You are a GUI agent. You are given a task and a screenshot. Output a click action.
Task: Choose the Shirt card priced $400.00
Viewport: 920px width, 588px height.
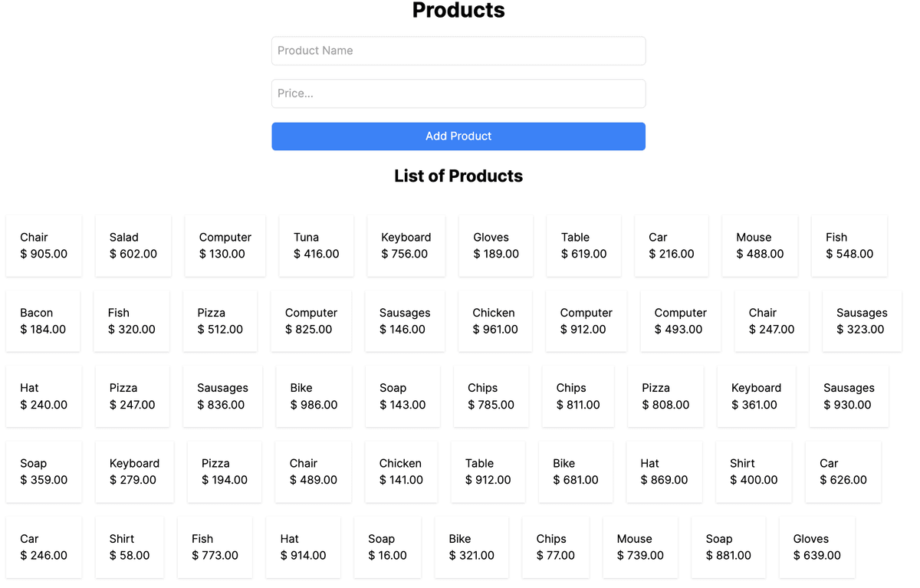tap(754, 471)
